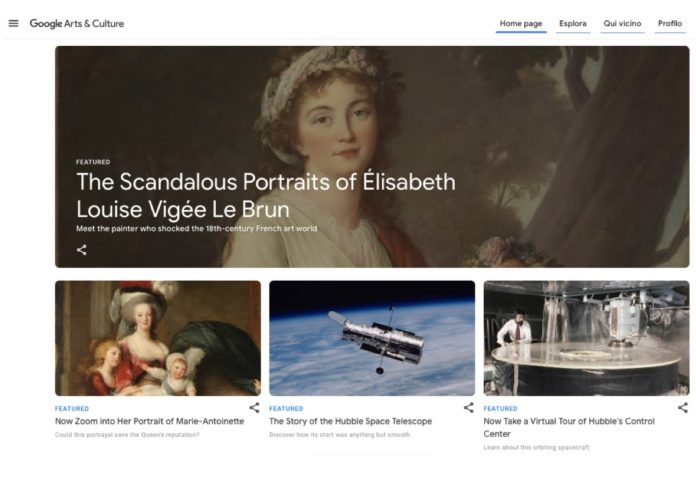Open The Scandalous Portraits headline
The height and width of the screenshot is (479, 696).
tap(266, 195)
